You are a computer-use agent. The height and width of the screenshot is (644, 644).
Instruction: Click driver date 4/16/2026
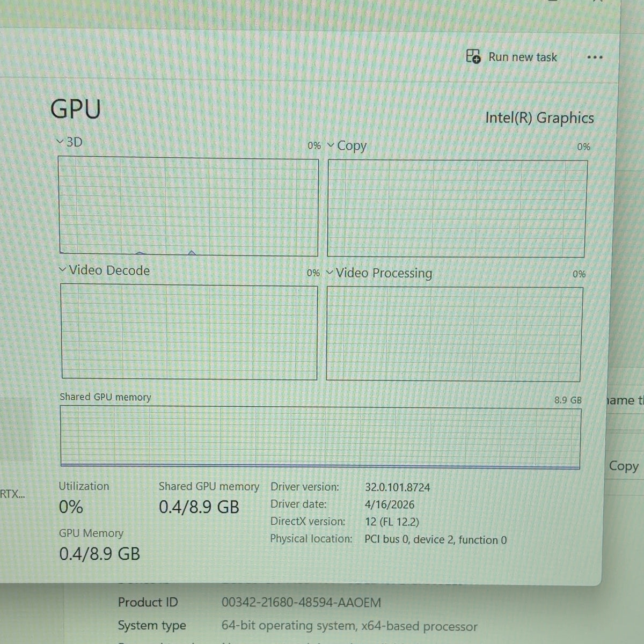390,504
